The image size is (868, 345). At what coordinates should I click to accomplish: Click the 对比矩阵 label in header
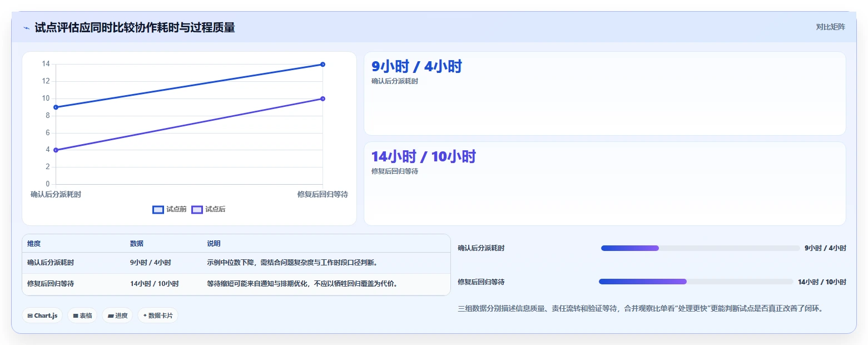pyautogui.click(x=830, y=27)
